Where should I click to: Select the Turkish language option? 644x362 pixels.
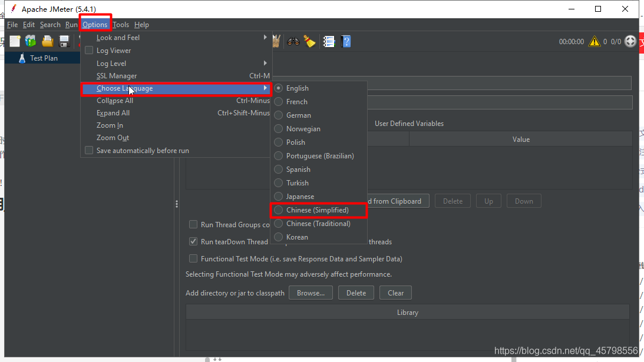click(x=318, y=183)
